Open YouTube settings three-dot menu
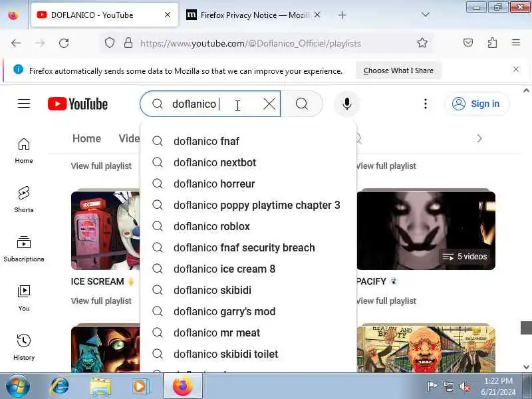This screenshot has height=399, width=532. point(426,104)
